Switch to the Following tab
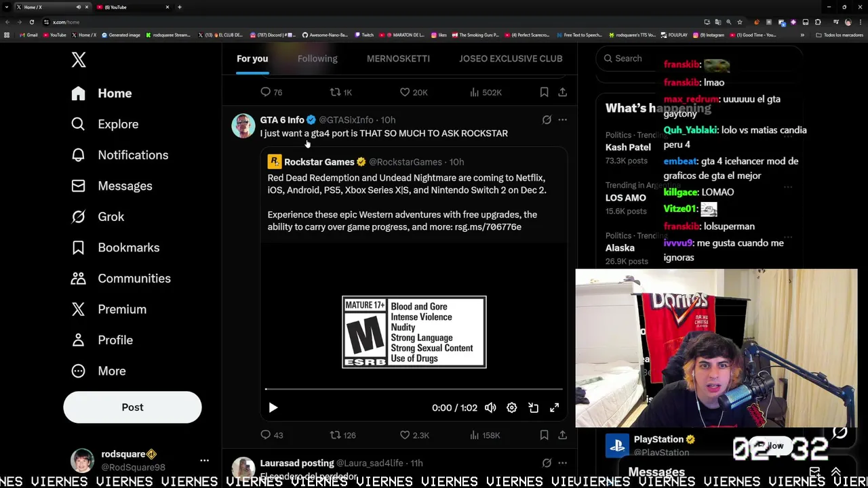The width and height of the screenshot is (868, 488). (x=317, y=58)
